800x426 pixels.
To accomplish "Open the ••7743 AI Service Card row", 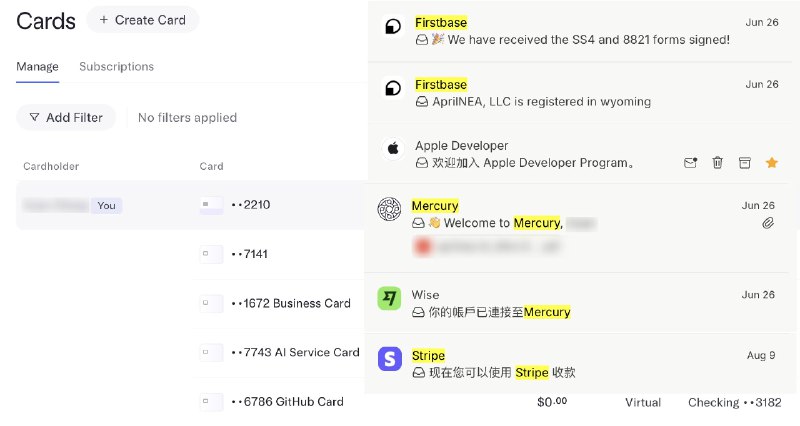I will pyautogui.click(x=295, y=352).
